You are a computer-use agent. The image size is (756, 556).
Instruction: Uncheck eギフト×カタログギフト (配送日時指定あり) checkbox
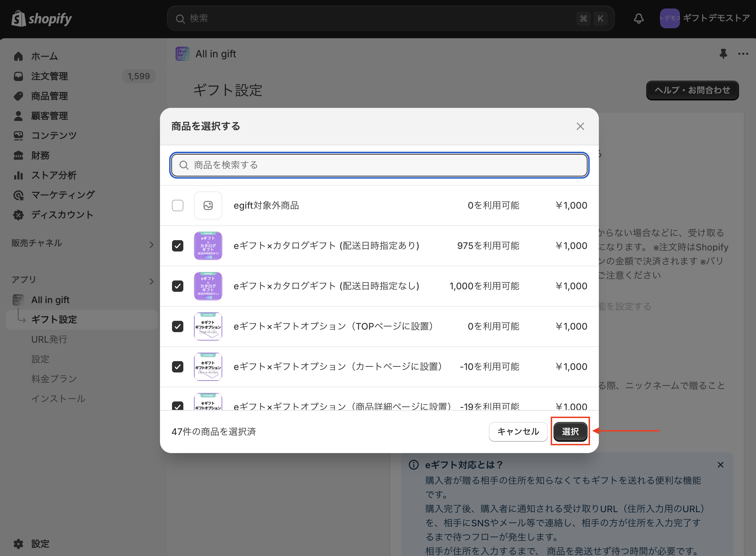pyautogui.click(x=178, y=246)
